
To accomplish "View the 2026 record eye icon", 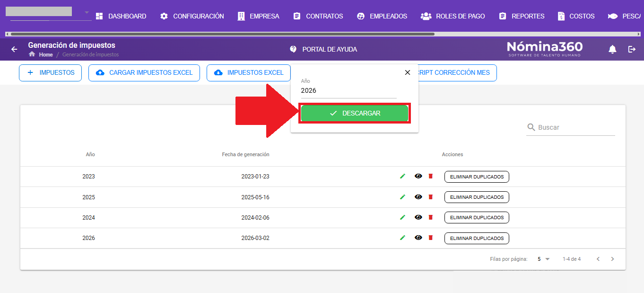I will pos(418,238).
